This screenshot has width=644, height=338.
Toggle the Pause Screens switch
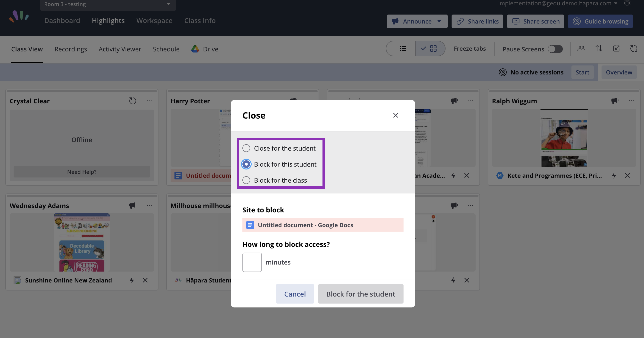555,49
